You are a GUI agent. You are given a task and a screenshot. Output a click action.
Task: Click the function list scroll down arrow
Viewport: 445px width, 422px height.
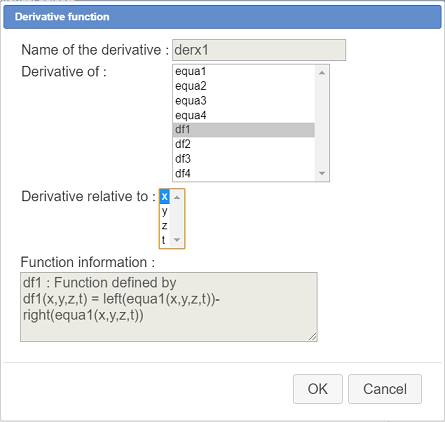(x=322, y=173)
